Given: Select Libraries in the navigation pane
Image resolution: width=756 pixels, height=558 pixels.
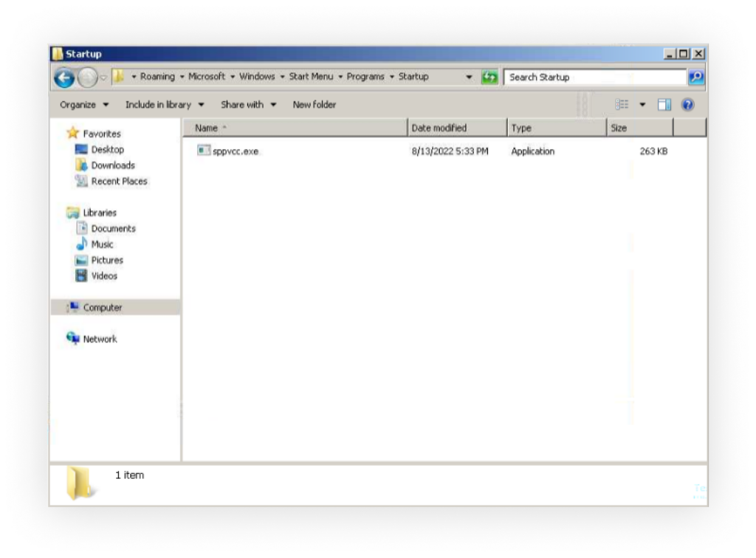Looking at the screenshot, I should pyautogui.click(x=100, y=213).
